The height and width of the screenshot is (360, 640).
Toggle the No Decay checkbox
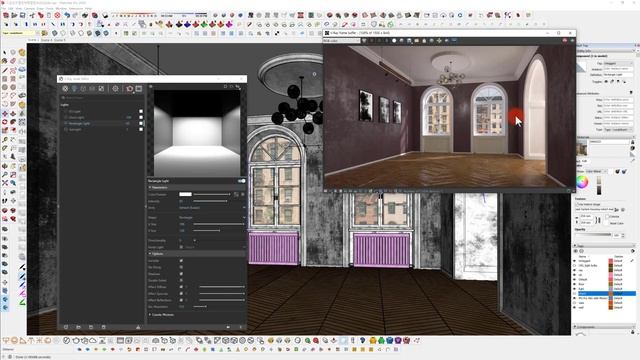coord(181,267)
